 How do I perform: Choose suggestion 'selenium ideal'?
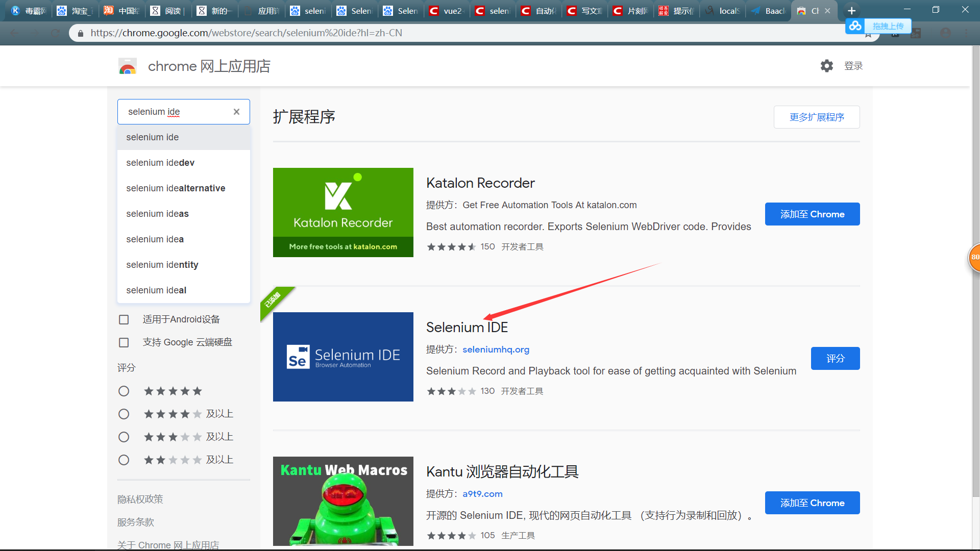tap(184, 290)
